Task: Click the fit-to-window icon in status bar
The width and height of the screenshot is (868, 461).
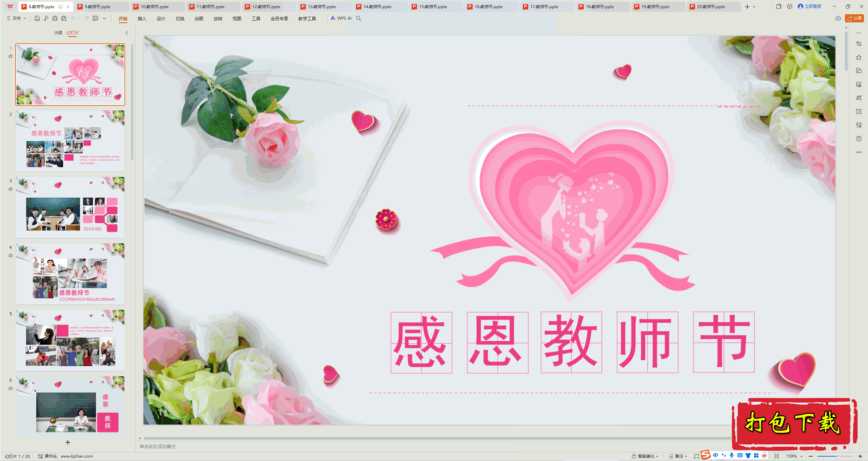Action: coord(777,456)
